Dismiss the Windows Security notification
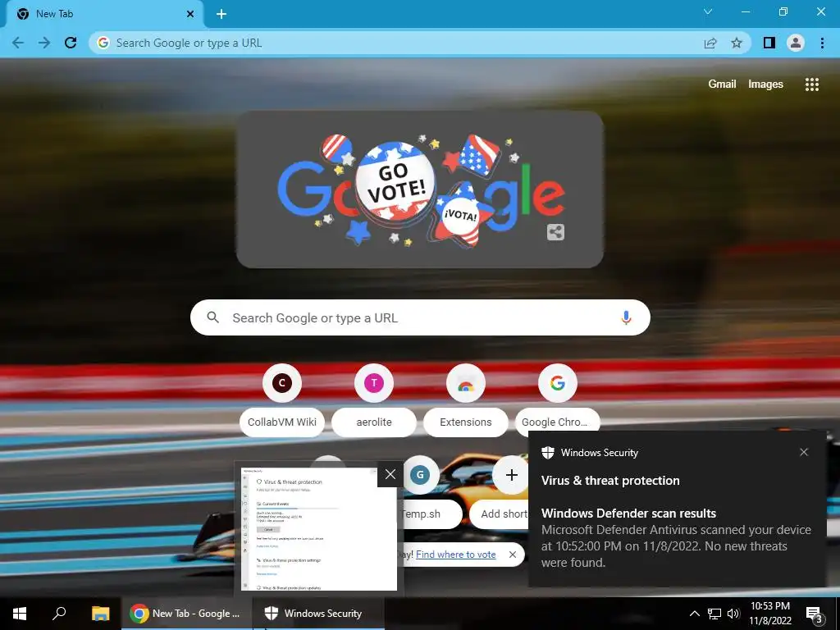This screenshot has height=630, width=840. 804,452
